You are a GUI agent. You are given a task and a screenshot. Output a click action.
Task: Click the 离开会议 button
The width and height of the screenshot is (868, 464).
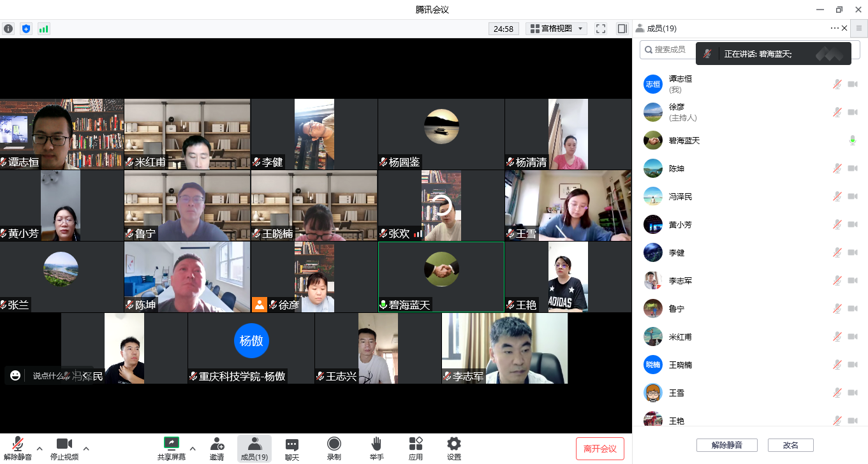pyautogui.click(x=600, y=449)
